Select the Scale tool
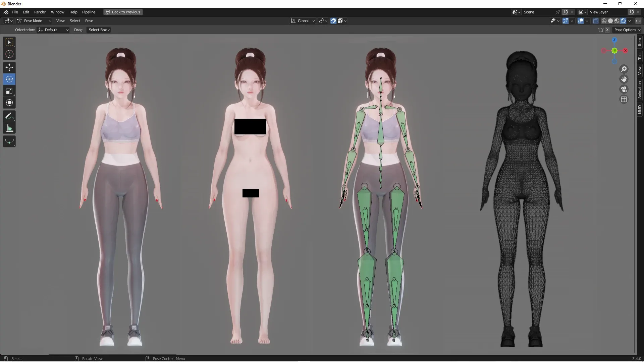644x362 pixels. [9, 91]
